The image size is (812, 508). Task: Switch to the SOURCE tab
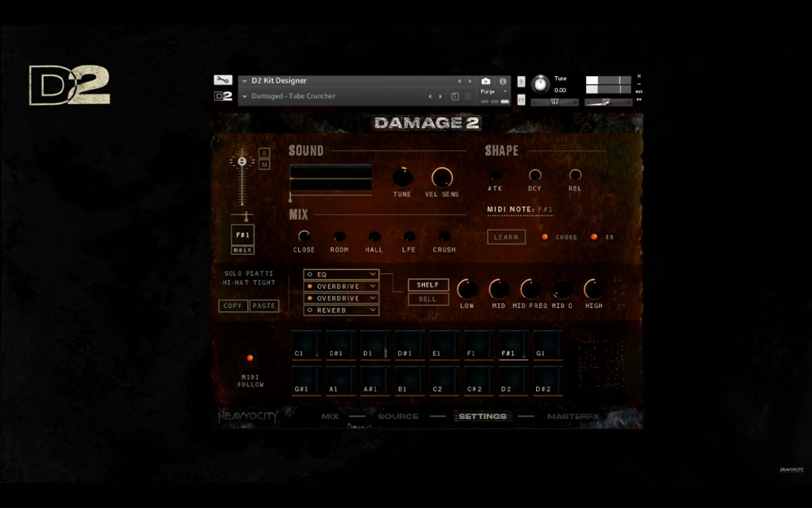tap(398, 416)
